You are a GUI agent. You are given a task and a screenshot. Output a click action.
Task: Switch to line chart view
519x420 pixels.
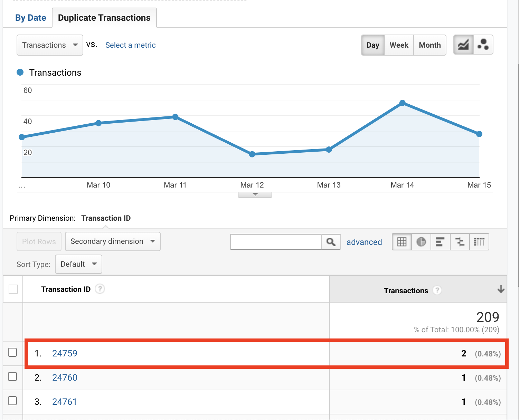(x=463, y=45)
